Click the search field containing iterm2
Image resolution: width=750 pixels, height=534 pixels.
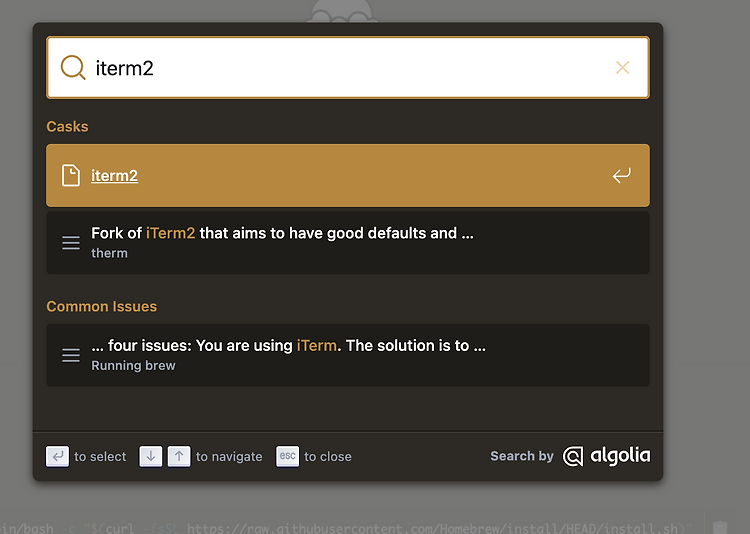[x=348, y=67]
